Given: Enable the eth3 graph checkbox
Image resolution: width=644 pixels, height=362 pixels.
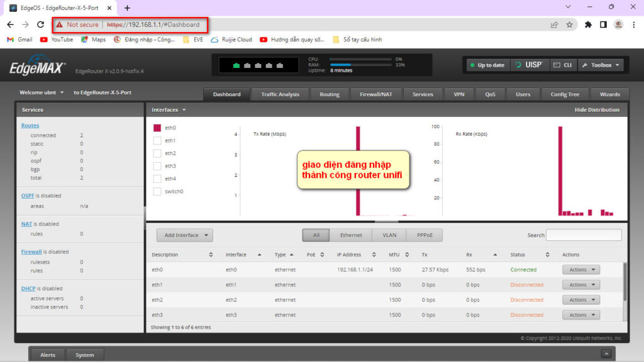Looking at the screenshot, I should click(157, 166).
